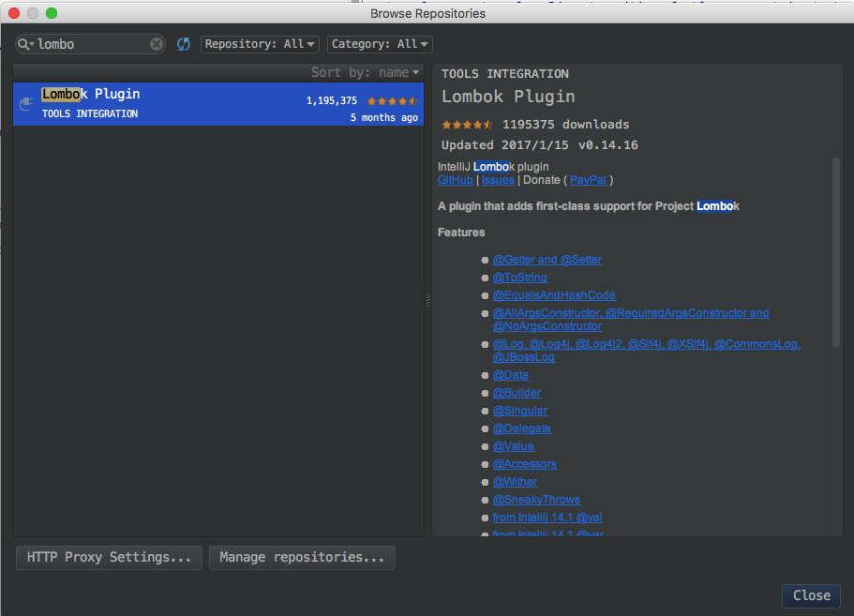Click the Lombok Plugin details heading
The image size is (854, 616).
click(508, 97)
